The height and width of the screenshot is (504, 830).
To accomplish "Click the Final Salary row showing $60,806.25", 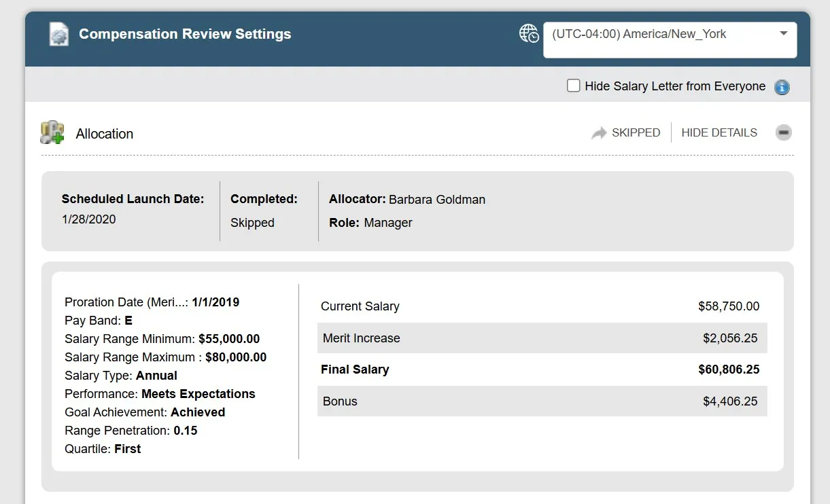I will [x=540, y=370].
